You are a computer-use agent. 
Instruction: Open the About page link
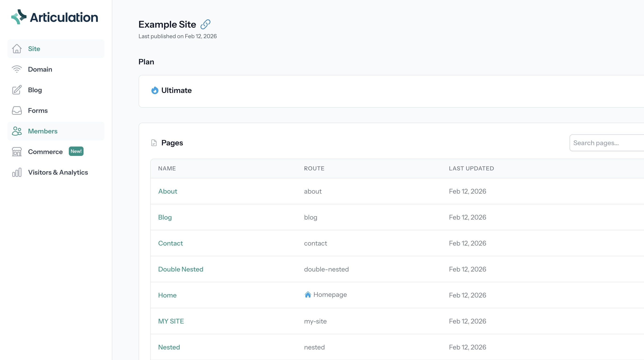point(168,191)
